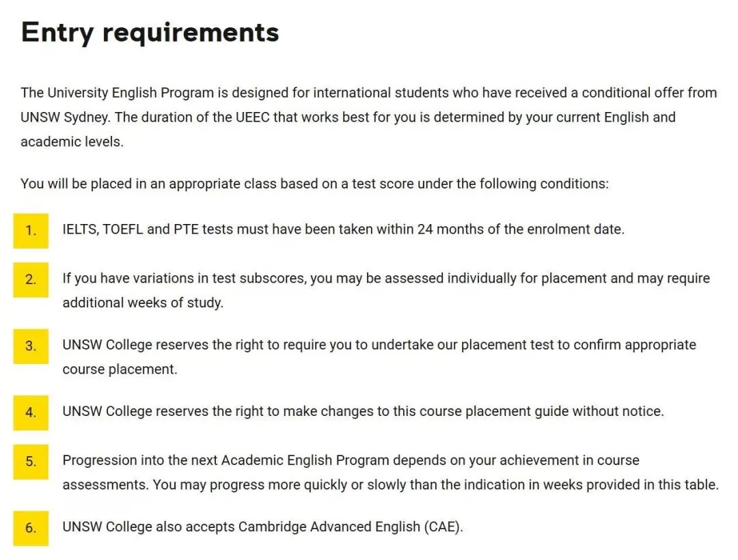Click the words "UNSW Sydney" in the intro
The image size is (738, 560).
[64, 117]
